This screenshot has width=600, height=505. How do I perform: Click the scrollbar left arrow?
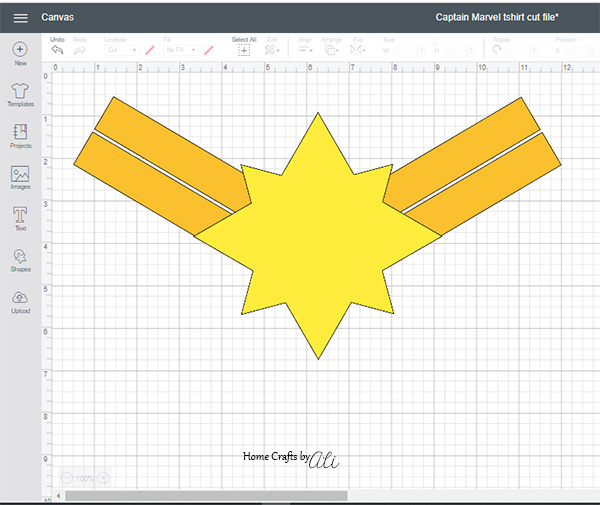tap(58, 496)
